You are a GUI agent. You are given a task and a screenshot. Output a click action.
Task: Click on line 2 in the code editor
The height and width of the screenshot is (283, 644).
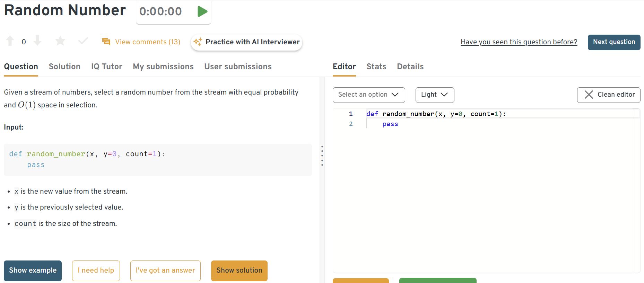(451, 124)
